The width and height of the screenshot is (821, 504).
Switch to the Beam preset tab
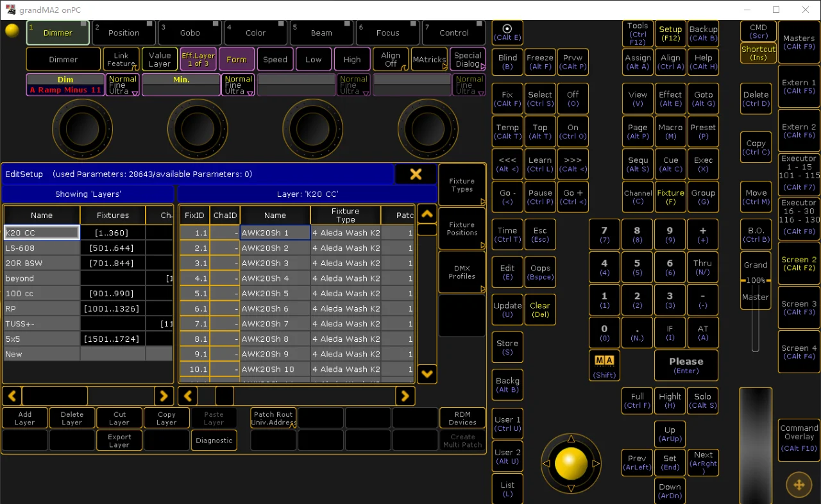(x=321, y=33)
